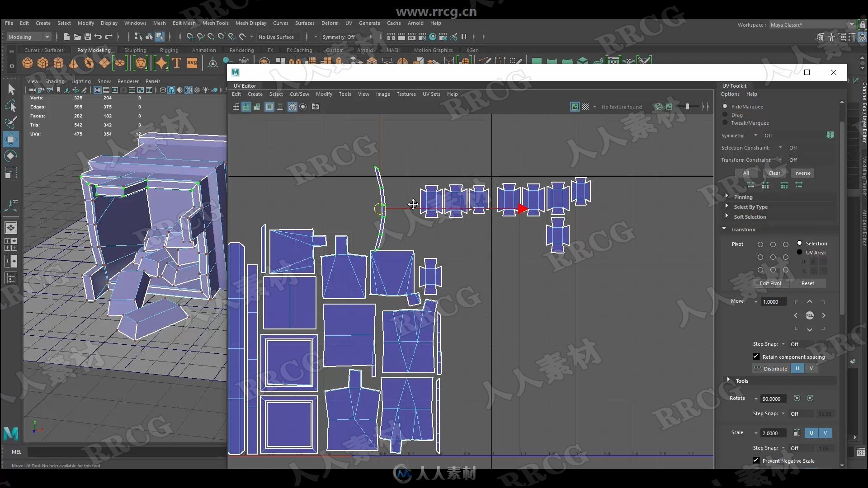Viewport: 868px width, 488px height.
Task: Select the UV snapshot export icon
Action: click(316, 107)
